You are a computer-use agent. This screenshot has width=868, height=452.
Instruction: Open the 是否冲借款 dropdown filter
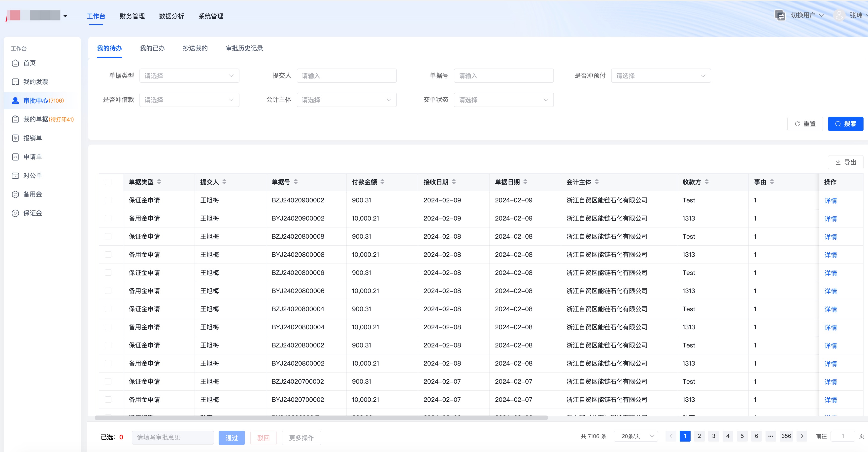click(x=189, y=100)
